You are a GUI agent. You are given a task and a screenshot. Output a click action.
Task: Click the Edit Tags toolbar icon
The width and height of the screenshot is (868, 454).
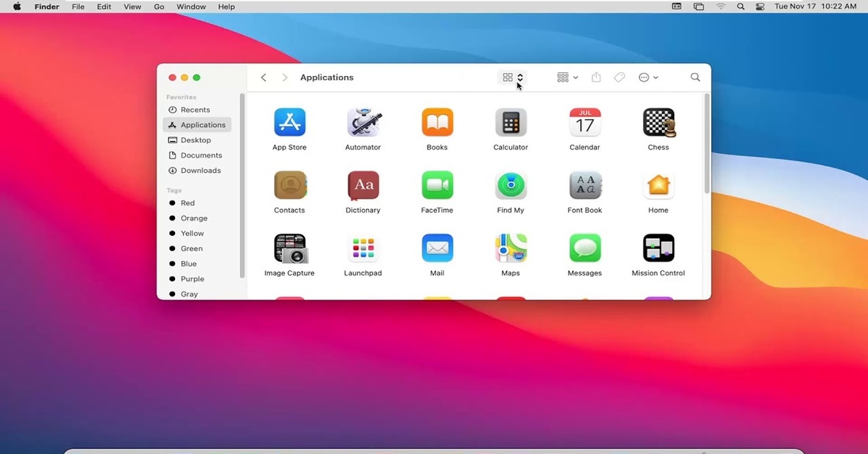619,77
